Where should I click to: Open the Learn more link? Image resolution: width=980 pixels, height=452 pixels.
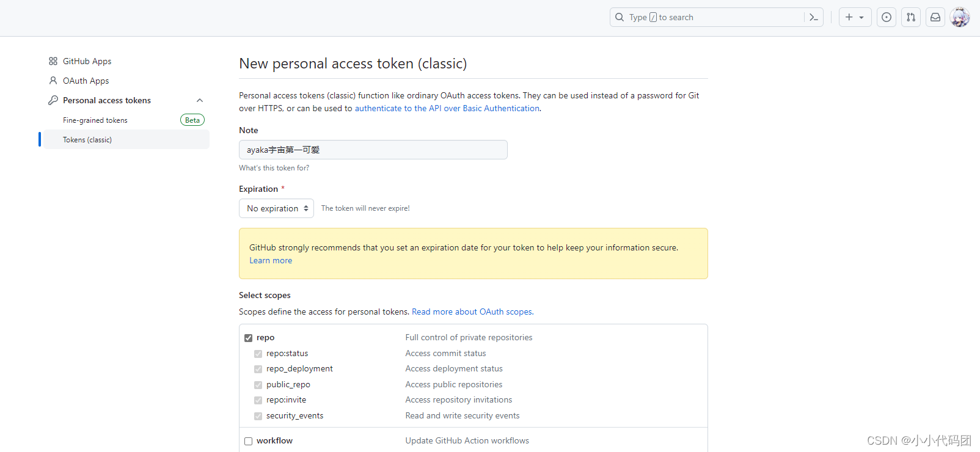pos(271,261)
